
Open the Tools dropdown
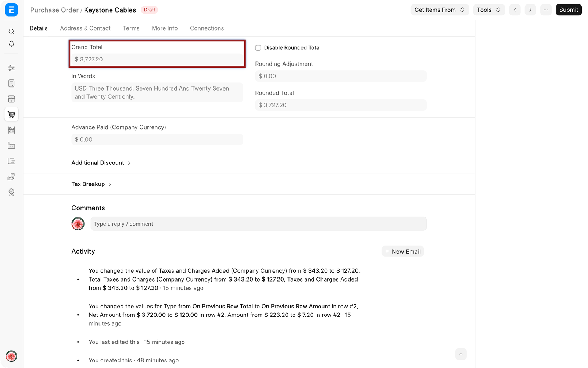click(489, 10)
